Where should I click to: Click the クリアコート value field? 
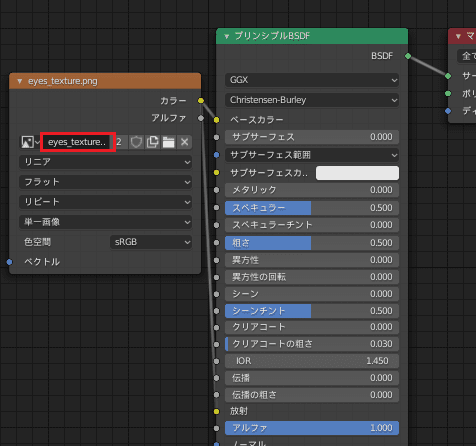(x=312, y=327)
